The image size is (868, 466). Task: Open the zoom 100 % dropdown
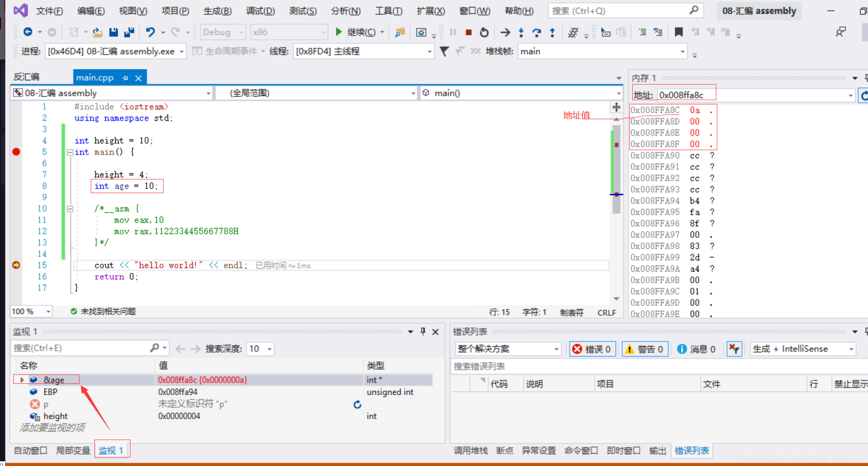[x=31, y=312]
